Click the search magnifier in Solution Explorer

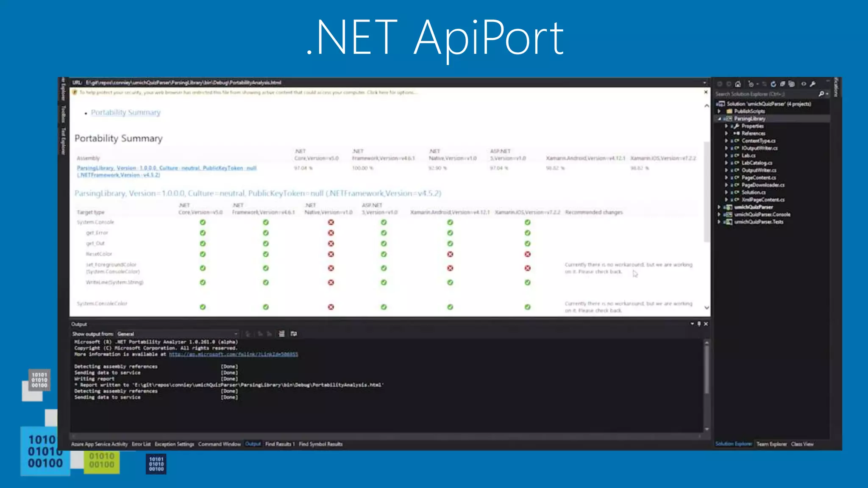coord(821,94)
